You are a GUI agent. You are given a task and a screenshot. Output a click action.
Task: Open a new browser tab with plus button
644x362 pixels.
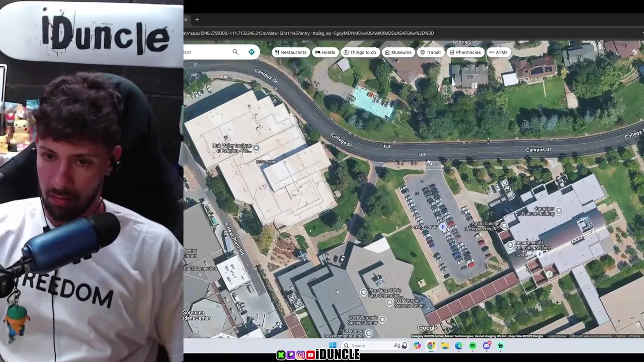coord(197,20)
